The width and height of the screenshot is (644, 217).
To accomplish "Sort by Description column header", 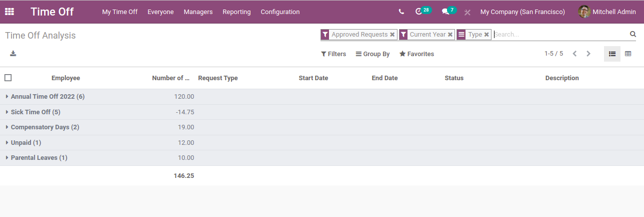I will click(x=562, y=78).
